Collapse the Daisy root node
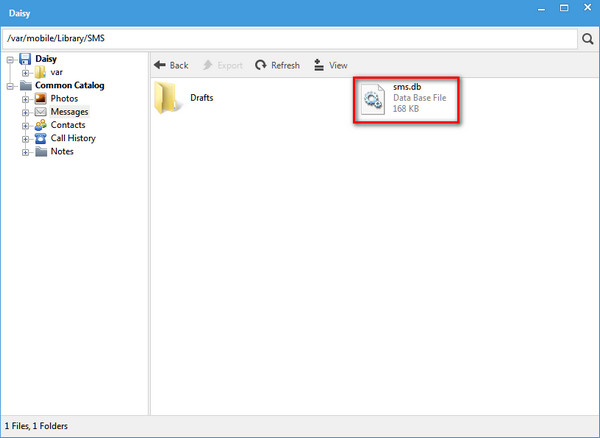The height and width of the screenshot is (438, 600). (x=9, y=60)
